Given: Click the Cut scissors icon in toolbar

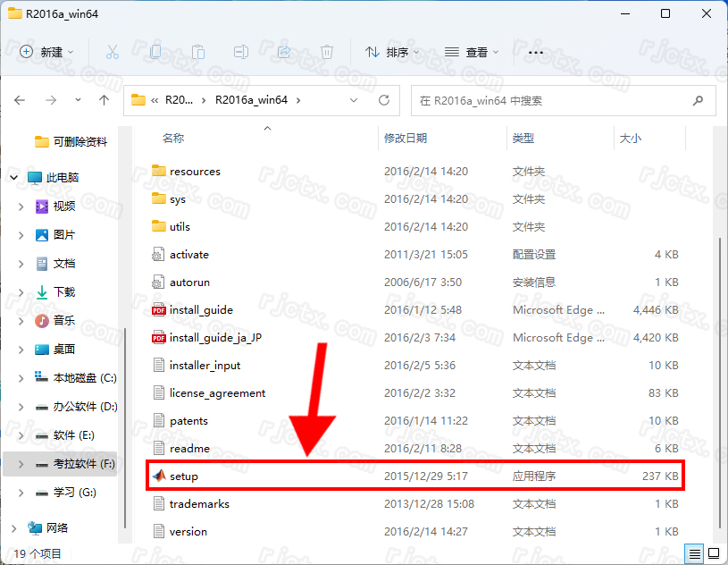Looking at the screenshot, I should click(x=113, y=52).
